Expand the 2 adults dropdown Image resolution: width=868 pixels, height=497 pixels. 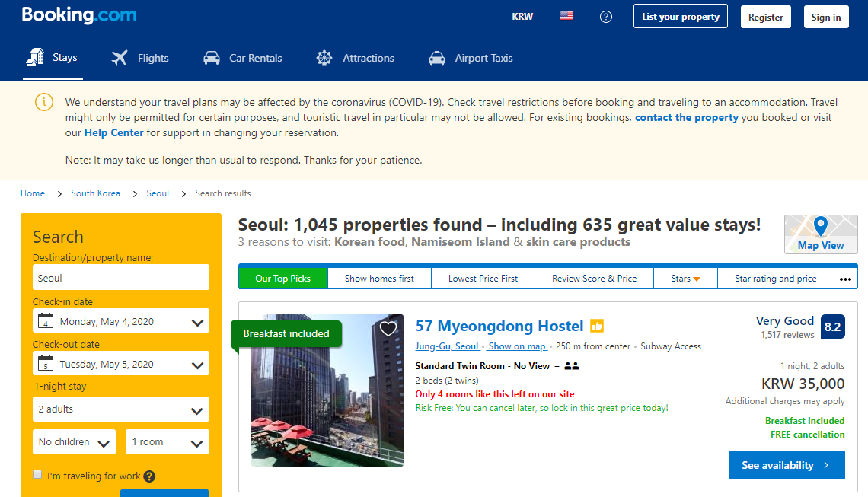click(x=120, y=409)
